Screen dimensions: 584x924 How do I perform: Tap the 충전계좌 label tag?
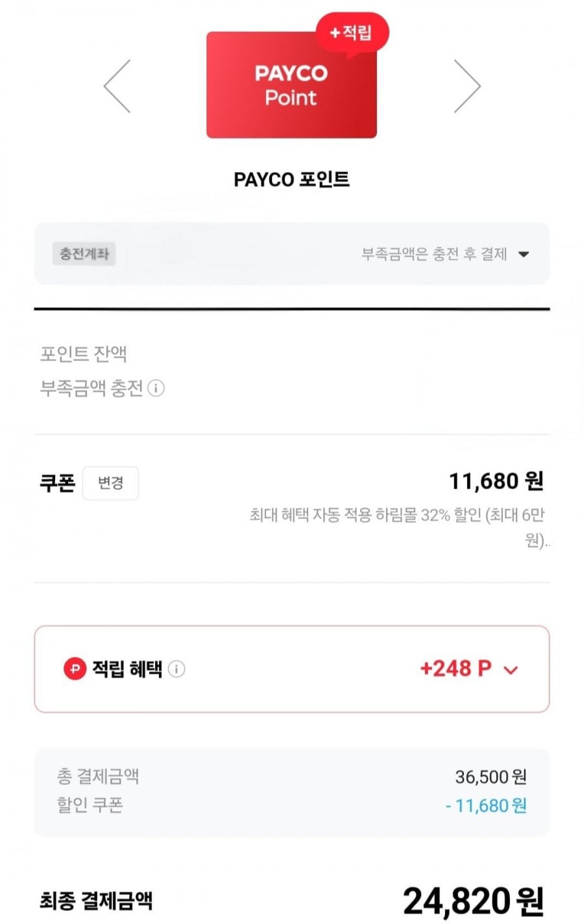click(84, 254)
